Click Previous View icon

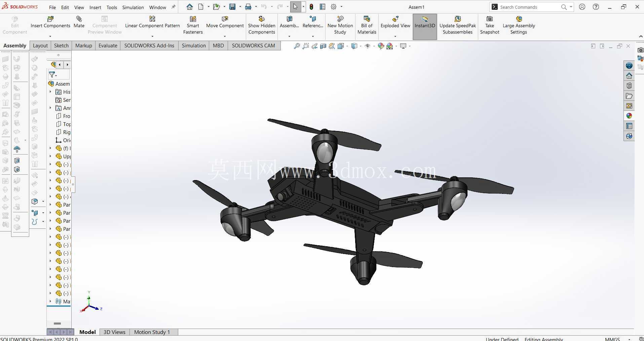(x=314, y=46)
